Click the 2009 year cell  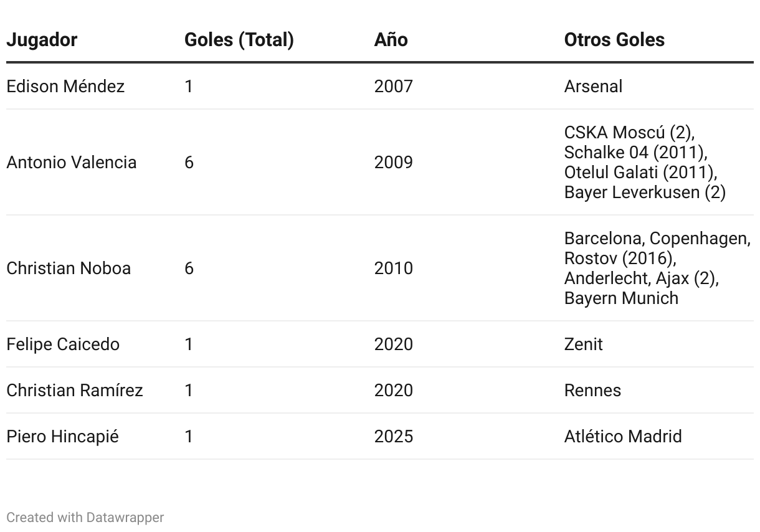point(393,162)
